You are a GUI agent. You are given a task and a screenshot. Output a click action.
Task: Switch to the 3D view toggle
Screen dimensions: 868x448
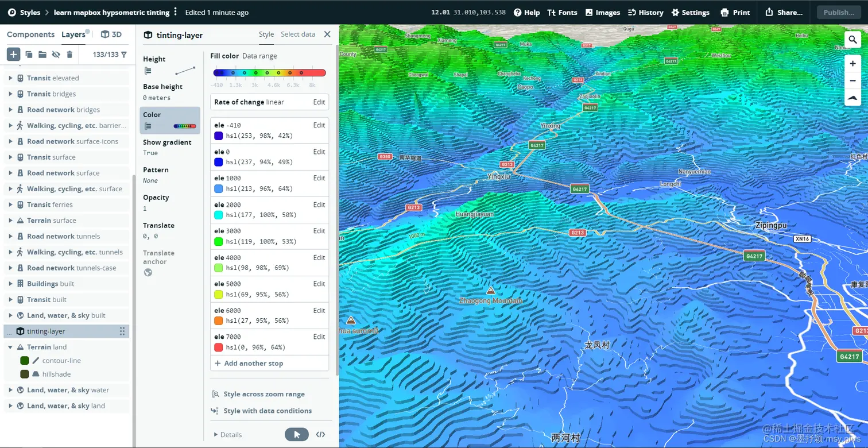click(x=111, y=34)
